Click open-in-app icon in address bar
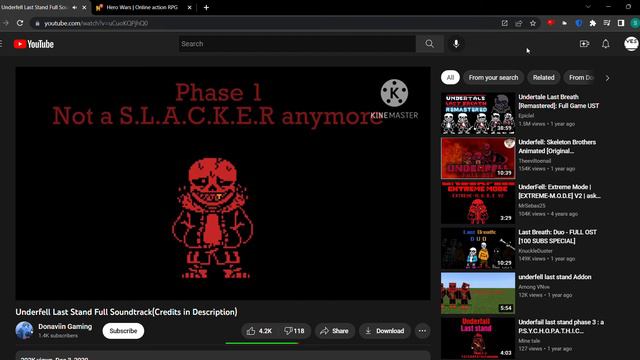 click(504, 23)
